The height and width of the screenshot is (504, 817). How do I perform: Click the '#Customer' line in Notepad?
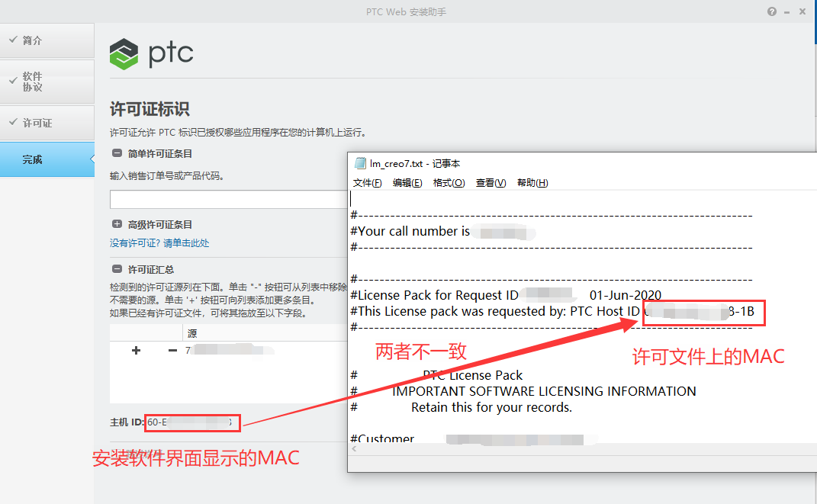pos(382,439)
